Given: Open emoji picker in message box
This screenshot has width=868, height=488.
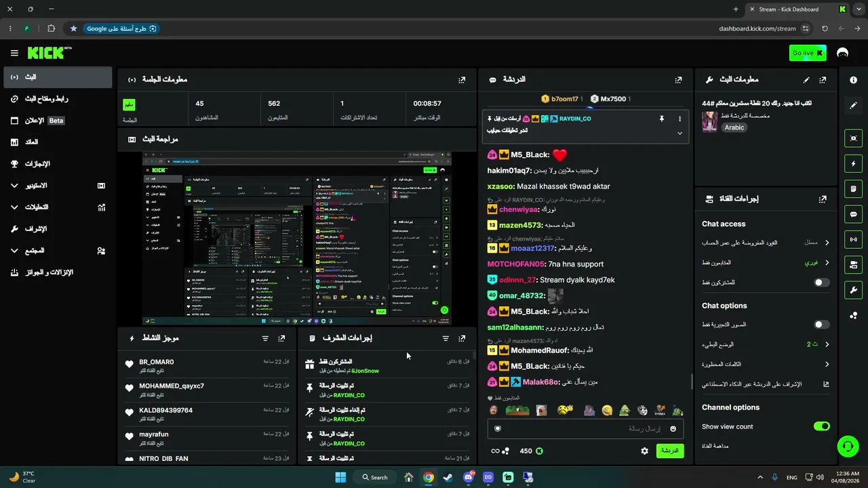Looking at the screenshot, I should click(x=673, y=428).
